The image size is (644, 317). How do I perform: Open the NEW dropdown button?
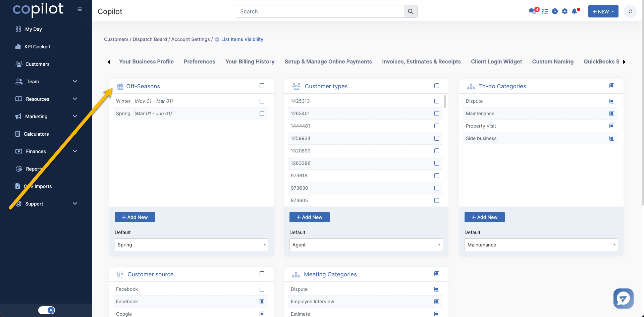point(603,11)
